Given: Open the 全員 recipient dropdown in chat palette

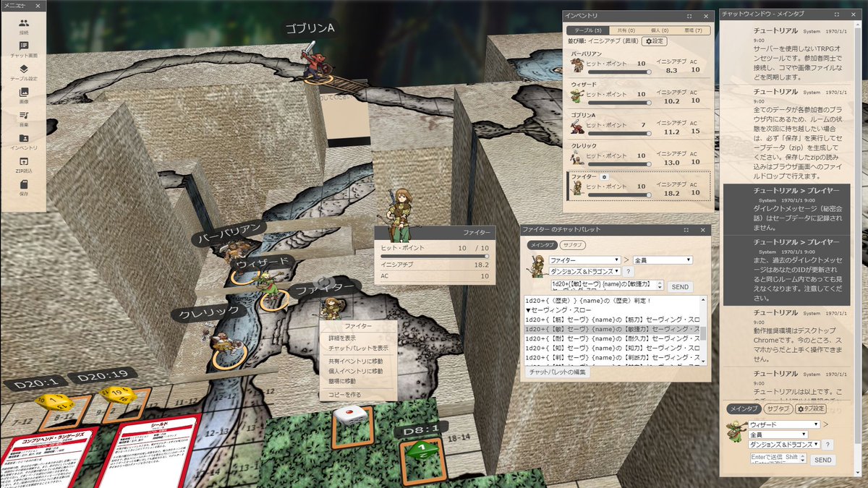Looking at the screenshot, I should click(x=663, y=260).
